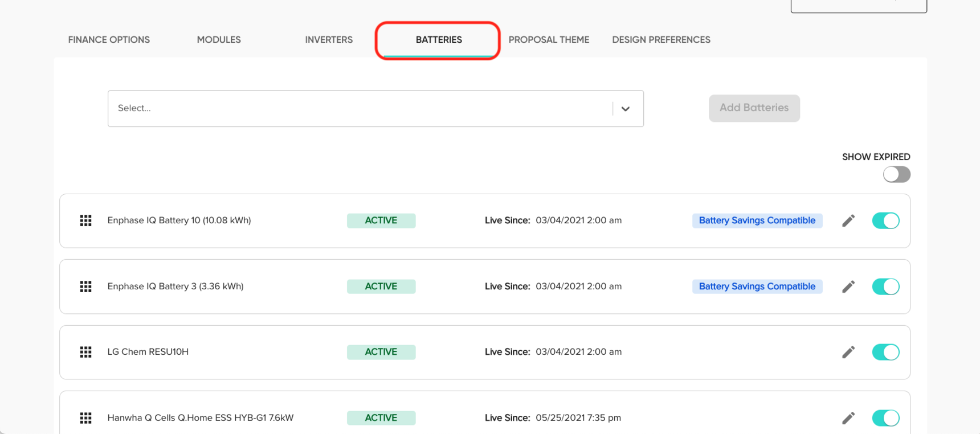Image resolution: width=980 pixels, height=434 pixels.
Task: Click Live Since date of LG Chem RESU10H
Action: (x=578, y=352)
